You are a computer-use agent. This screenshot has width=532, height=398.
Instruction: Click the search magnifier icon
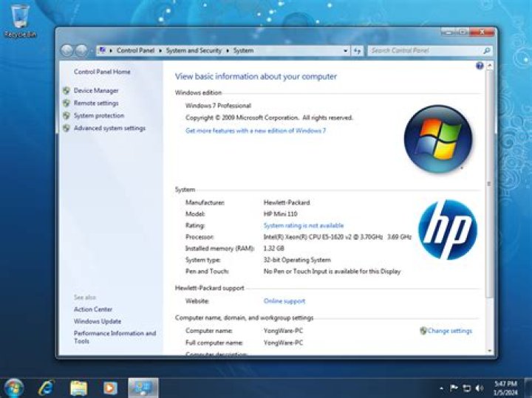(486, 51)
